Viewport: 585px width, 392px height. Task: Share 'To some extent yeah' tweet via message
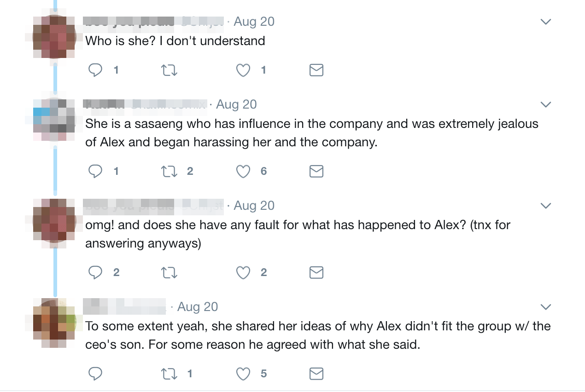[316, 374]
